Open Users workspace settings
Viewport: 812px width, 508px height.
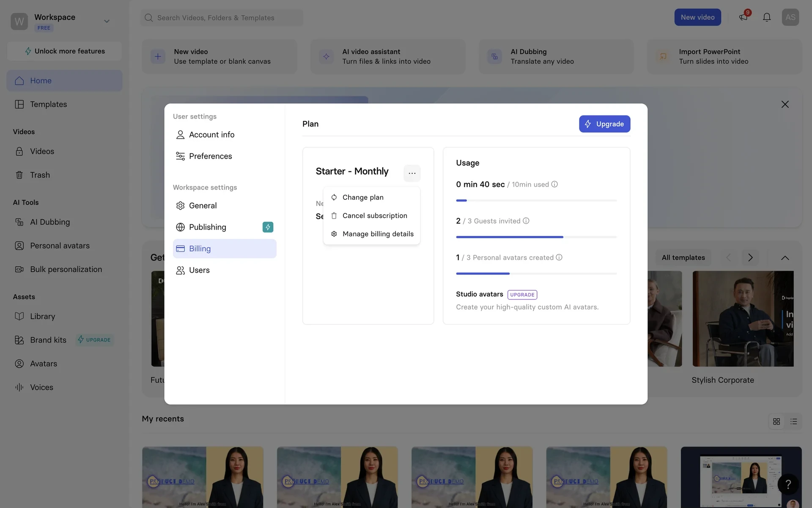click(x=225, y=270)
